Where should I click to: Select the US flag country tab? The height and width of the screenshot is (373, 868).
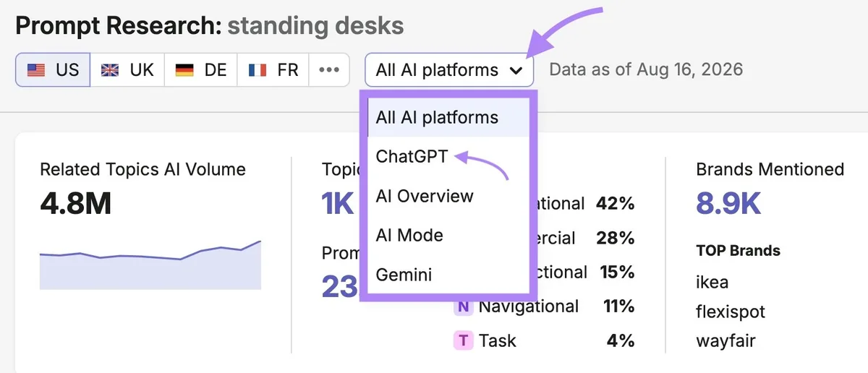(53, 70)
